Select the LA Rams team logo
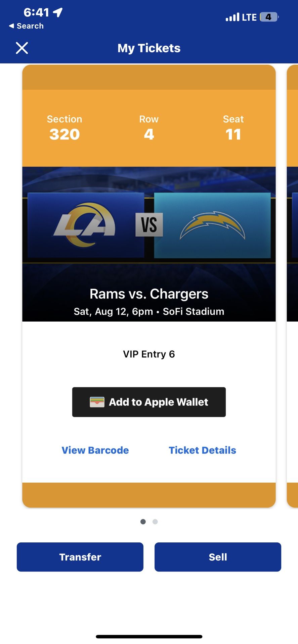Image resolution: width=298 pixels, height=644 pixels. pyautogui.click(x=84, y=225)
